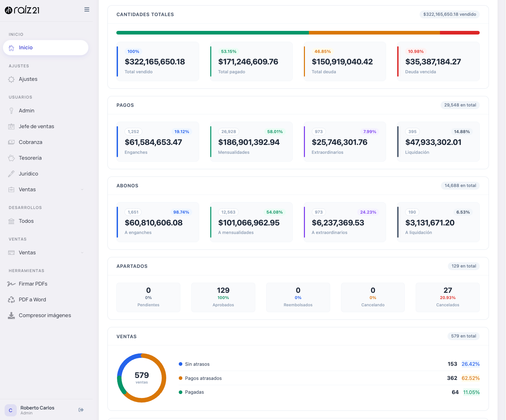Viewport: 506px width, 420px height.
Task: Open the Ajustes settings gear icon
Action: (11, 79)
